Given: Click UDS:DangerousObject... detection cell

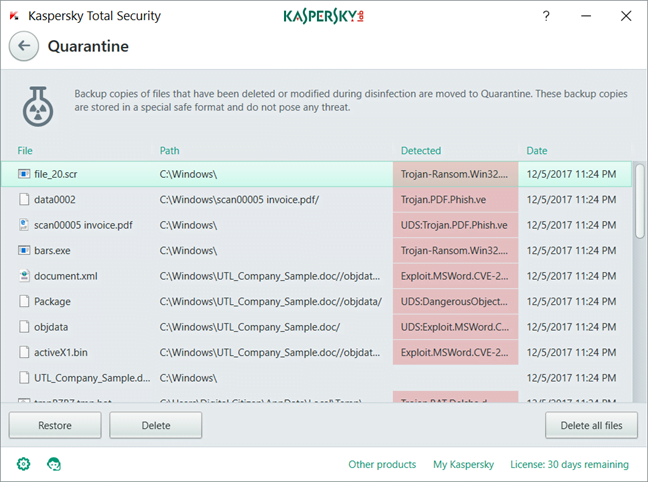Looking at the screenshot, I should 455,301.
